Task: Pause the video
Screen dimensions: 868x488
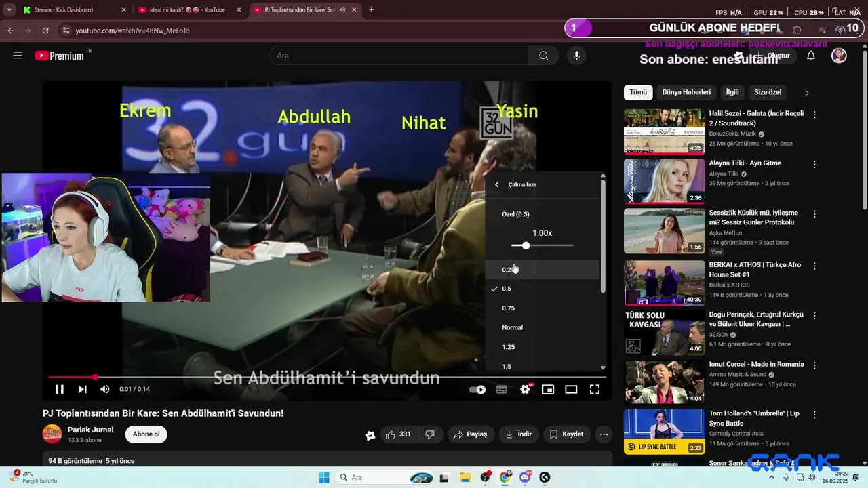Action: [60, 389]
